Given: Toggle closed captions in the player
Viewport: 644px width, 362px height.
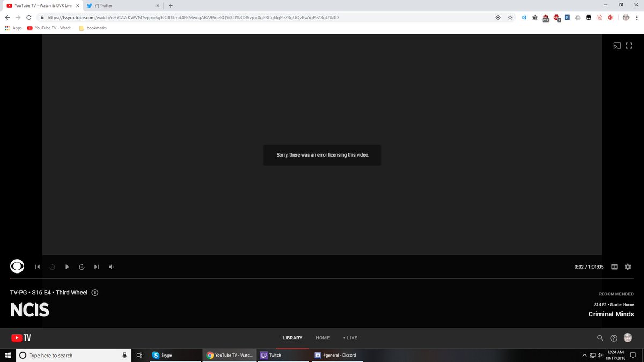Looking at the screenshot, I should coord(614,267).
